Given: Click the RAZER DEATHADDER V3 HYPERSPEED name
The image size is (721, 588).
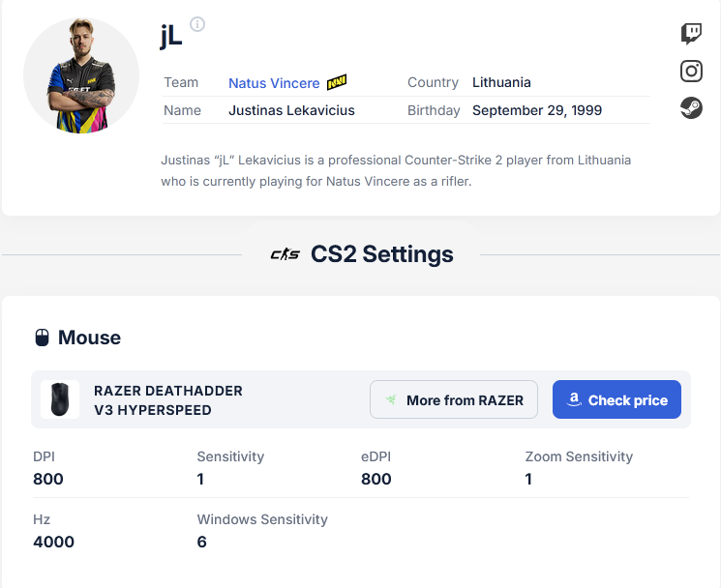Looking at the screenshot, I should 168,400.
